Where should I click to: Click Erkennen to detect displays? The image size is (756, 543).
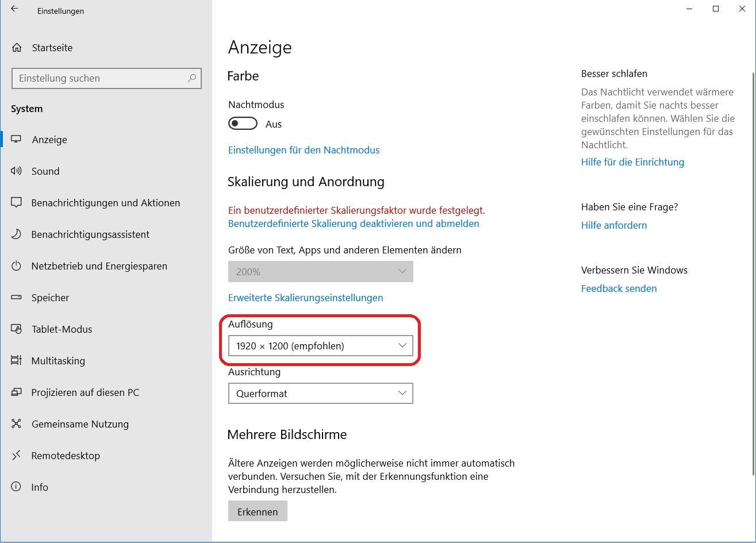click(258, 510)
